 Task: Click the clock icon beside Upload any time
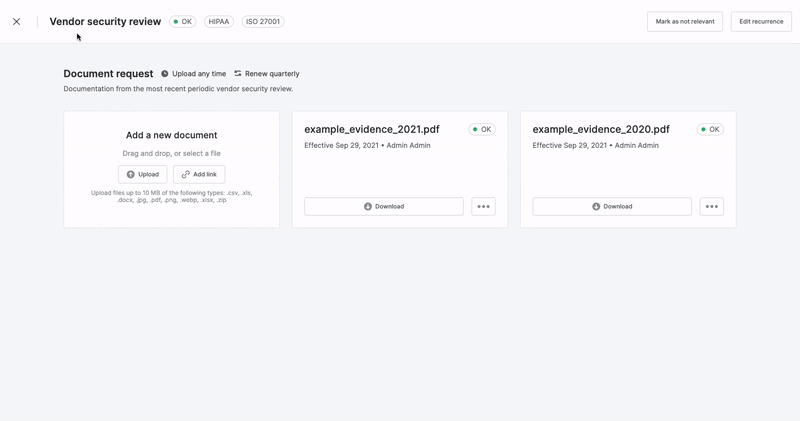pos(165,73)
